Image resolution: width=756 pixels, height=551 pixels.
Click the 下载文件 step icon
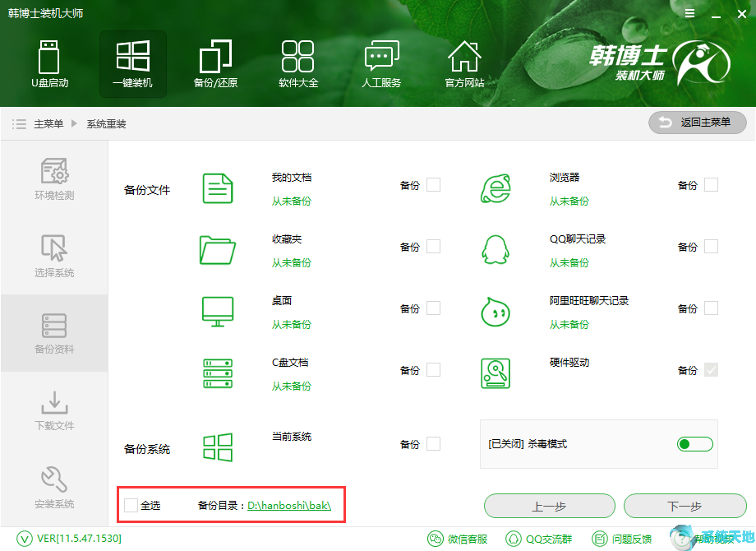[54, 402]
